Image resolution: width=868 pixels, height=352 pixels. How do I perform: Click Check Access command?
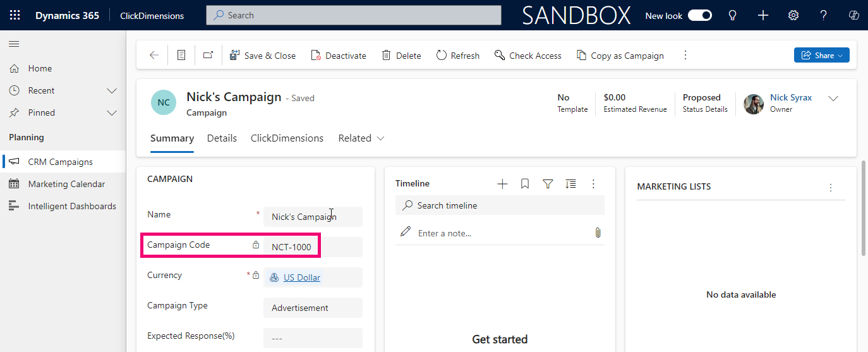click(528, 56)
